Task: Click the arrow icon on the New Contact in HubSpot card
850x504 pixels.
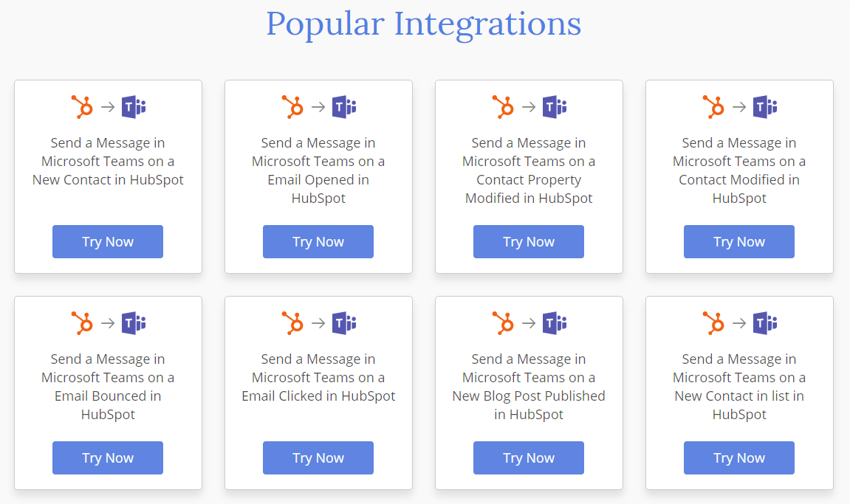Action: (107, 106)
